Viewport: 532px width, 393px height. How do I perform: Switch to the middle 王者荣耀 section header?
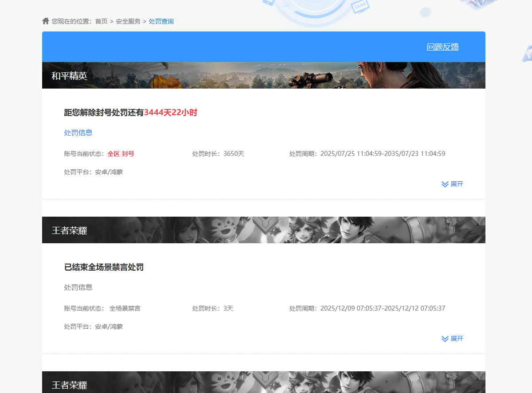click(66, 230)
